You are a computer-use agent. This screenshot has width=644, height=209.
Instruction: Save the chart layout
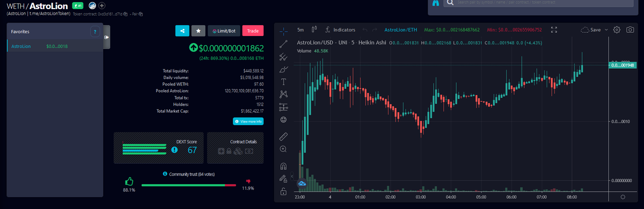(x=591, y=30)
